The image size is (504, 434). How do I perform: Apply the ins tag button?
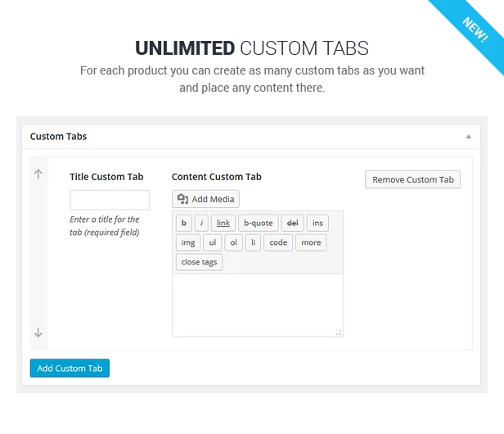tap(317, 223)
